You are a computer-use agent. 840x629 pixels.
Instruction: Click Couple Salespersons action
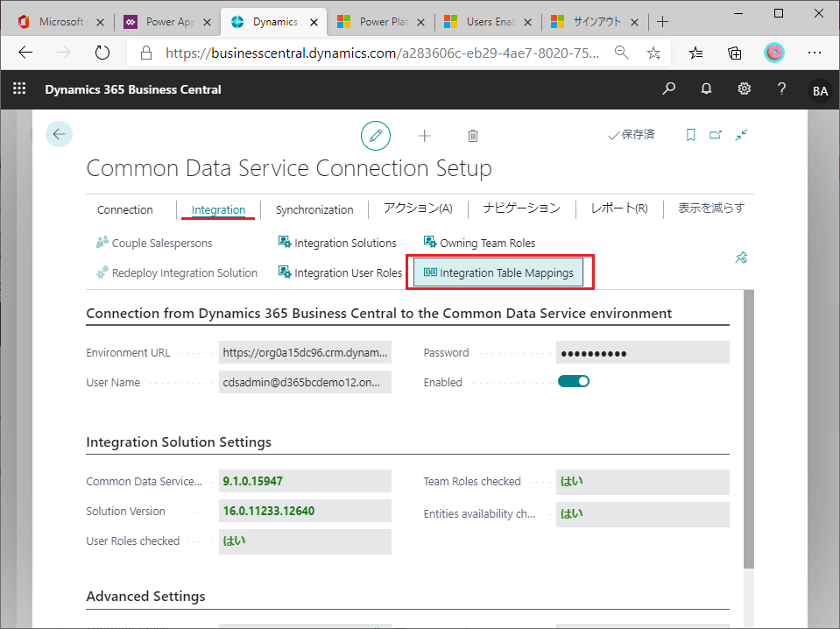pos(154,243)
